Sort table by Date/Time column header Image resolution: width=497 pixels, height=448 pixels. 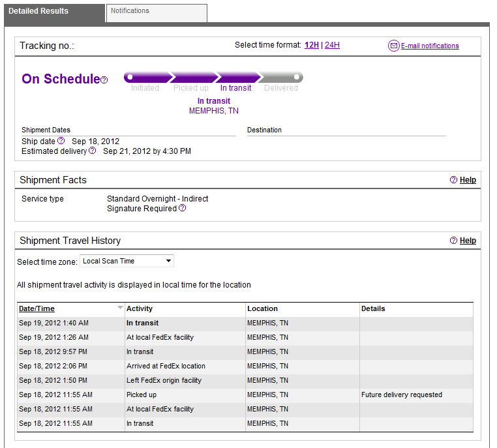click(x=37, y=308)
